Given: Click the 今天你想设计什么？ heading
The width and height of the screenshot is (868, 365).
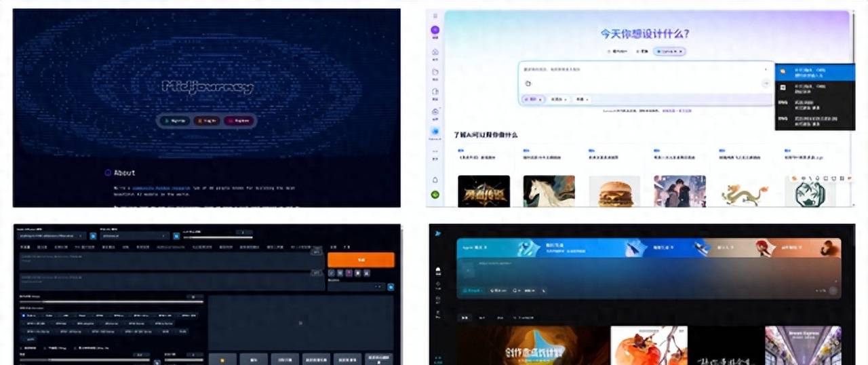Looking at the screenshot, I should (646, 33).
